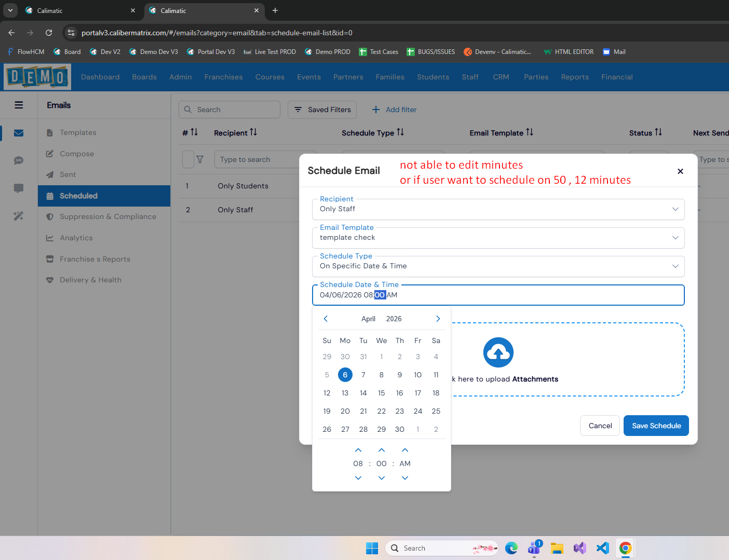
Task: Click the Cancel button
Action: [600, 426]
